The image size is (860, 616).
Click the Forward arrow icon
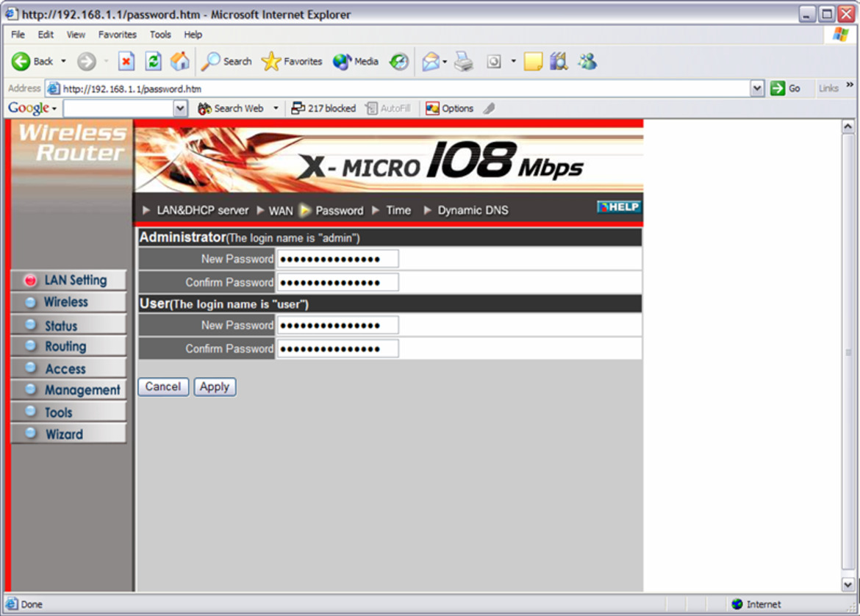pos(86,62)
